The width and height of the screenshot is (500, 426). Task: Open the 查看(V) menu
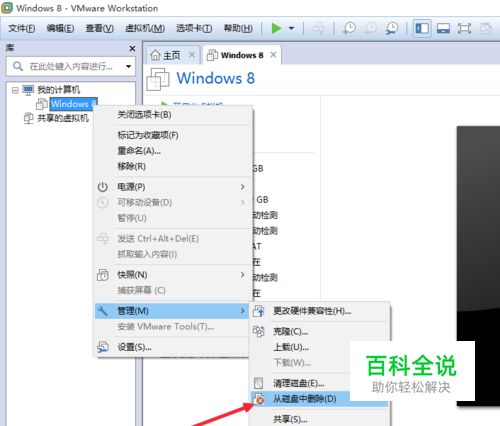pyautogui.click(x=99, y=28)
